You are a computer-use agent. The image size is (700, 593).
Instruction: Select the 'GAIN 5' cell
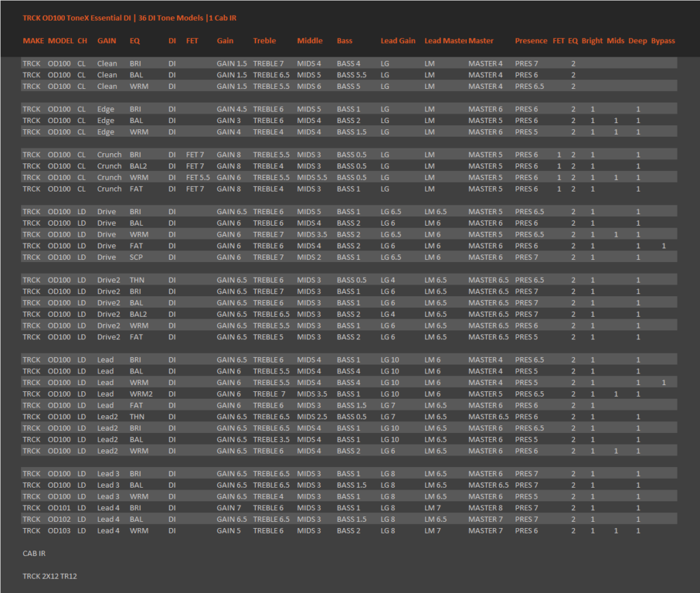point(228,531)
